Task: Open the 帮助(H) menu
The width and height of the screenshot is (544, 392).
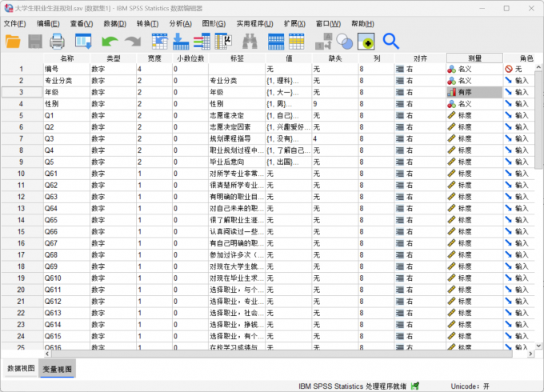Action: [362, 23]
